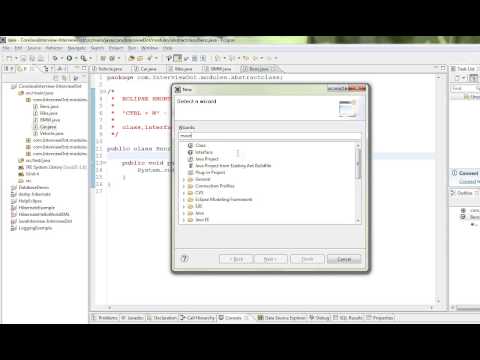Switch to the Bike.java editor tab
Screen dimensions: 480x360
[181, 69]
